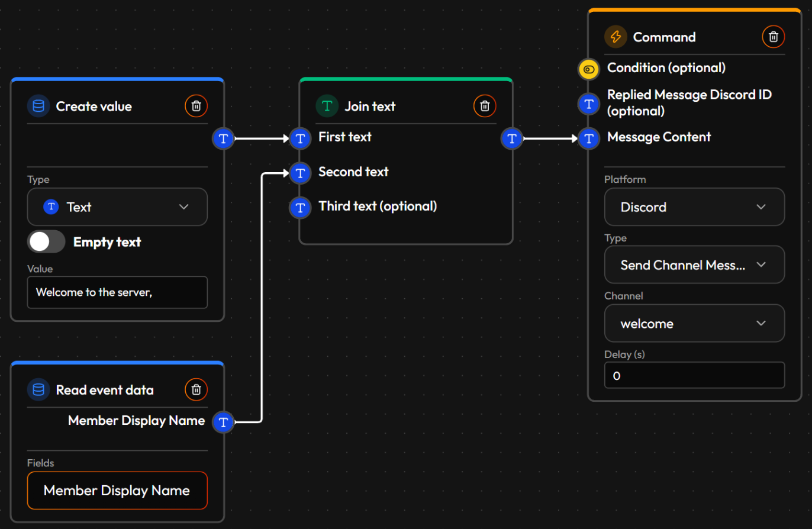
Task: Click the Message Content label
Action: click(x=659, y=137)
